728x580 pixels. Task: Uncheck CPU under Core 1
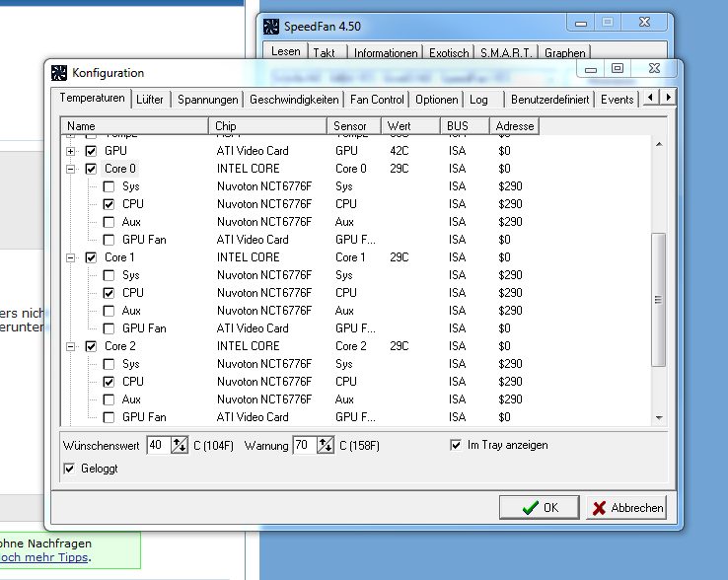[109, 293]
